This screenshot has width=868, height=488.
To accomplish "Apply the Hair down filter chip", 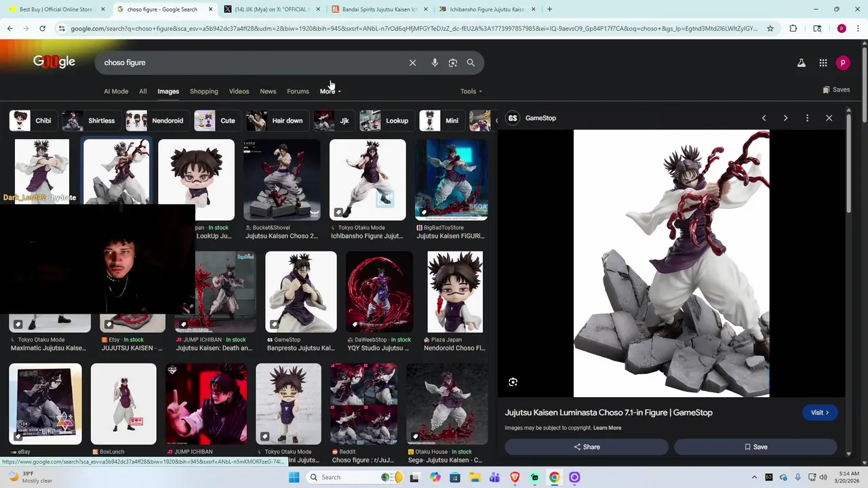I will pyautogui.click(x=277, y=121).
